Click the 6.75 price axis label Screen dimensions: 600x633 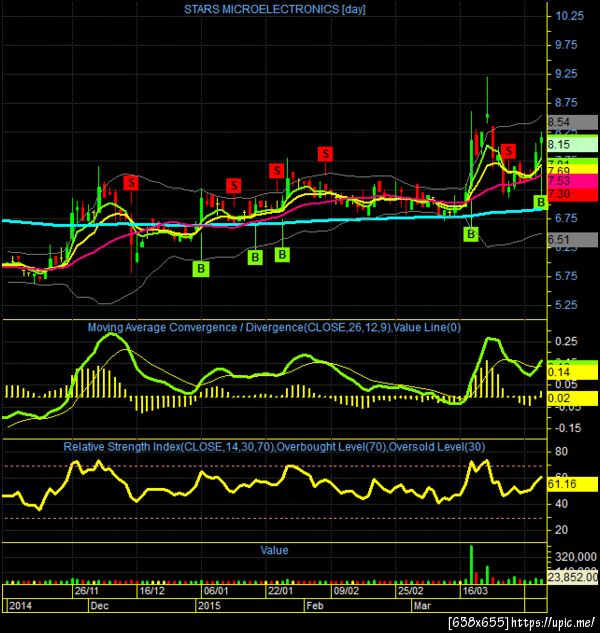tap(566, 218)
